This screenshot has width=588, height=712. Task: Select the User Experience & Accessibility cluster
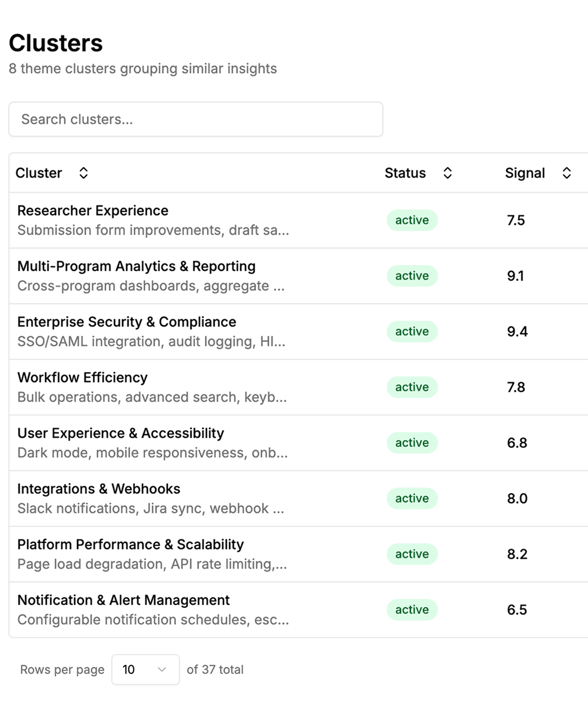(120, 433)
